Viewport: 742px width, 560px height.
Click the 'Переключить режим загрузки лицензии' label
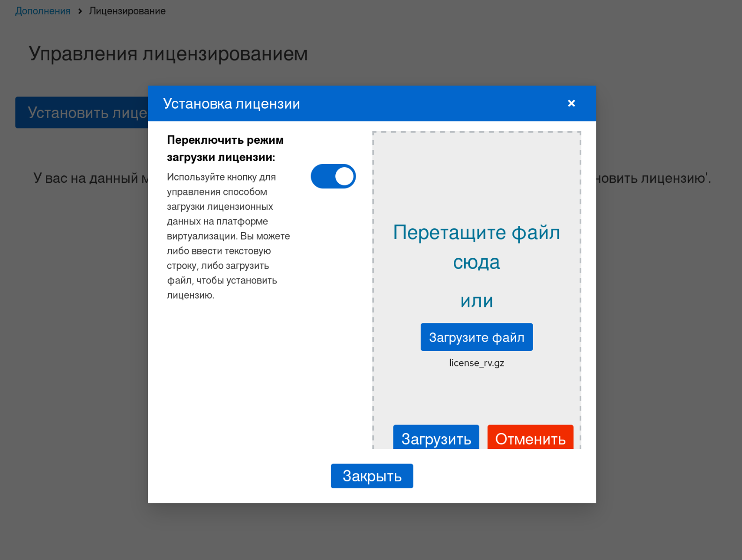(225, 148)
